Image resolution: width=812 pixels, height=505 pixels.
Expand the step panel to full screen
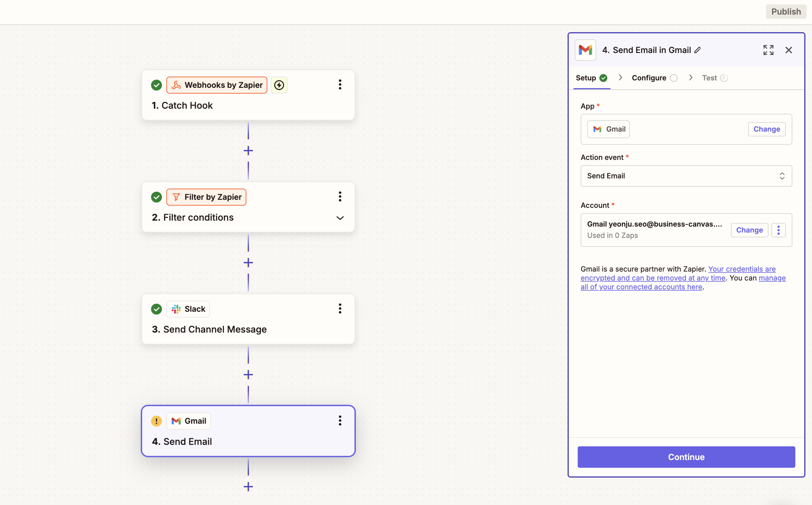(768, 50)
